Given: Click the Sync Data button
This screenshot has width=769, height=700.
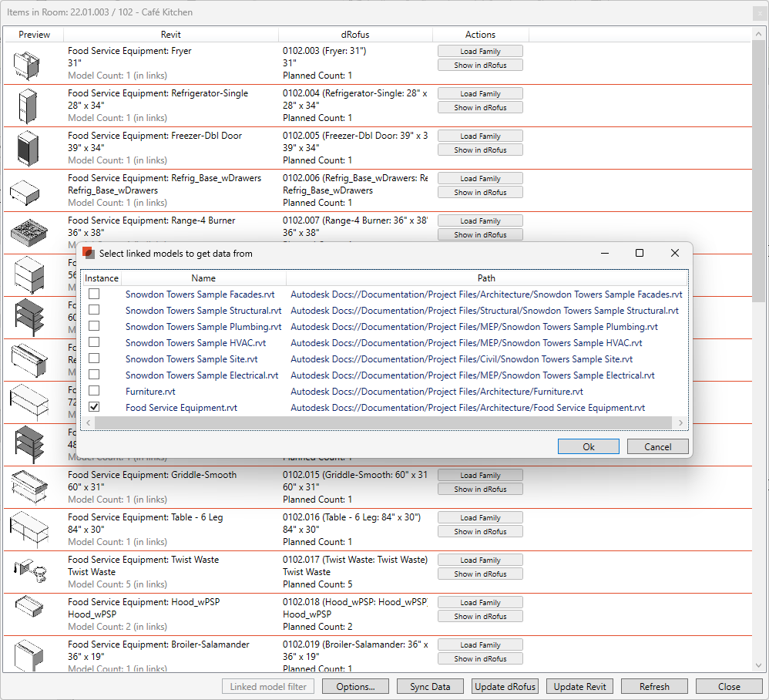Looking at the screenshot, I should click(x=430, y=687).
